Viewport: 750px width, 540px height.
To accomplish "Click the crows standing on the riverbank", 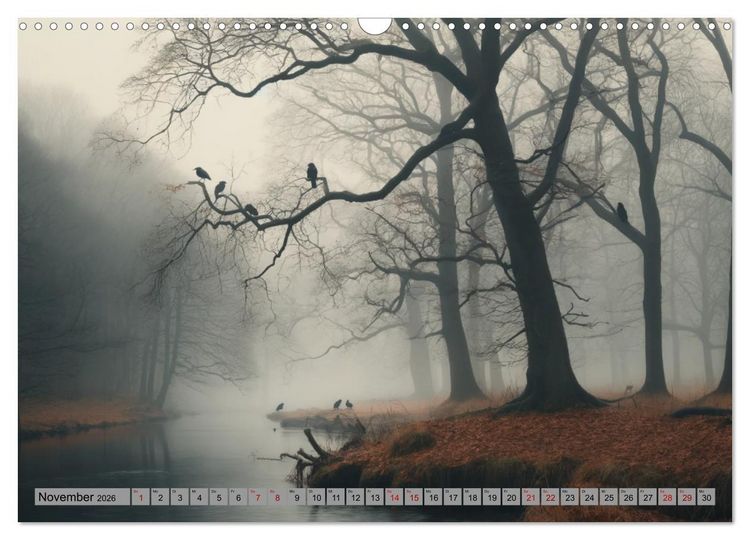I will pos(315,405).
